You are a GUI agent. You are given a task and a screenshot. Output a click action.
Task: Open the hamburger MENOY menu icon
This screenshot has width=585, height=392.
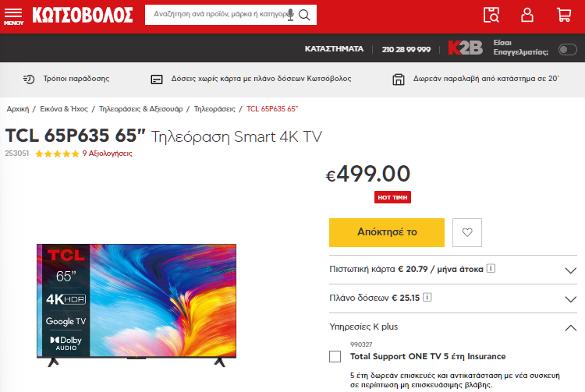(x=13, y=16)
